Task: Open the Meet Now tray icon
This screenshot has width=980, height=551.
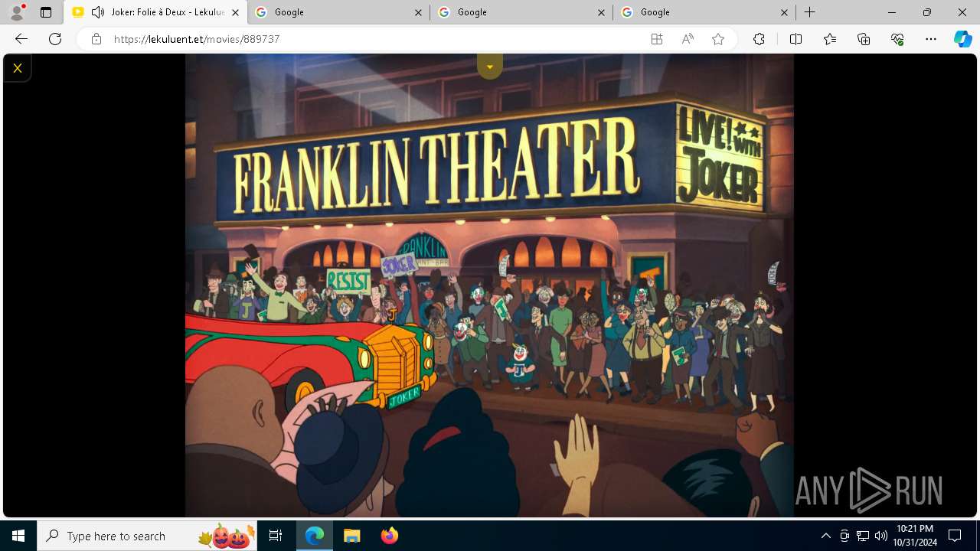Action: pos(844,536)
